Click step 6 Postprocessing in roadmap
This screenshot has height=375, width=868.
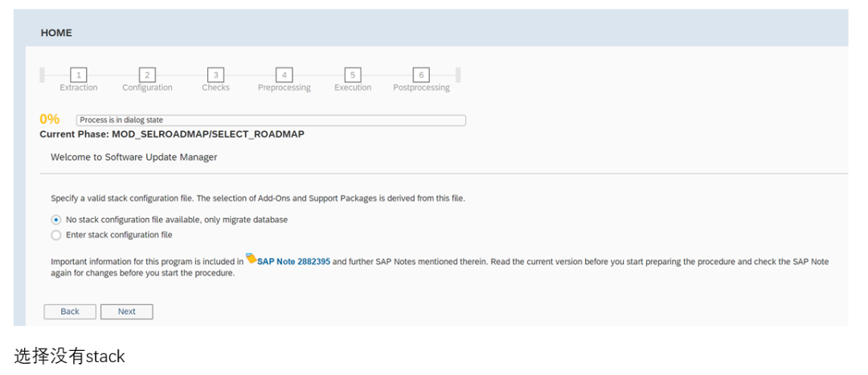coord(421,75)
